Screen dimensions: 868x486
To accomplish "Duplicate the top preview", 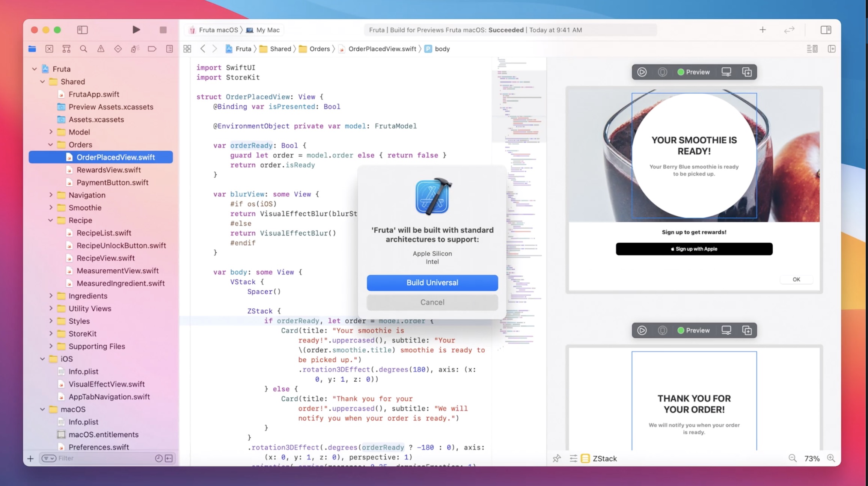I will coord(747,72).
